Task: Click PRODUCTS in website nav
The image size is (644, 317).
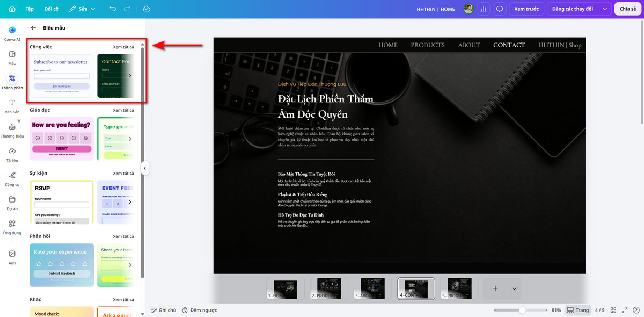Action: pos(428,45)
